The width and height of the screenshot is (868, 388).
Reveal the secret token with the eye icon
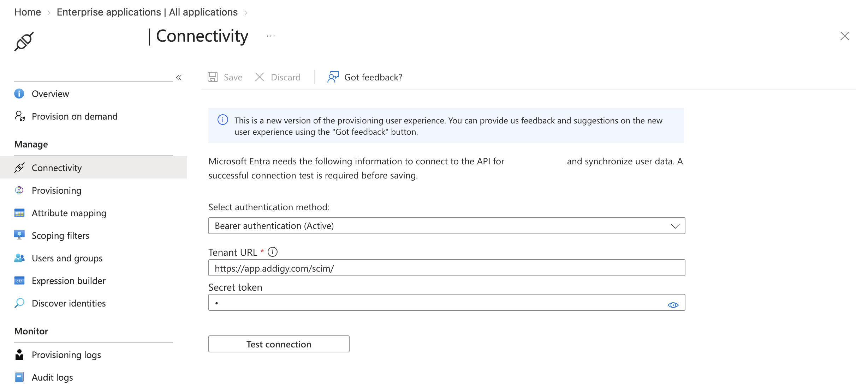point(673,305)
